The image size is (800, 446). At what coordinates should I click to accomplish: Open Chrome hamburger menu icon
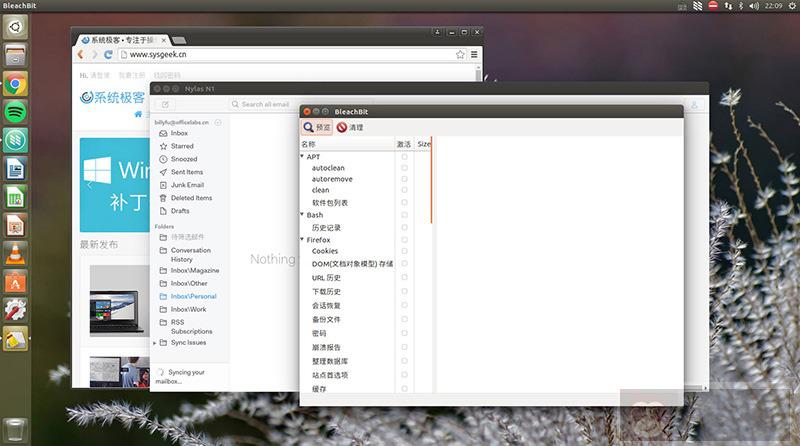[474, 55]
